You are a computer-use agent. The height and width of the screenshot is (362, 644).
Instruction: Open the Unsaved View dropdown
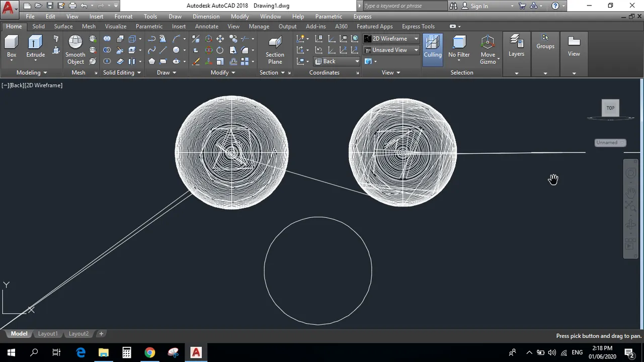[x=391, y=50]
